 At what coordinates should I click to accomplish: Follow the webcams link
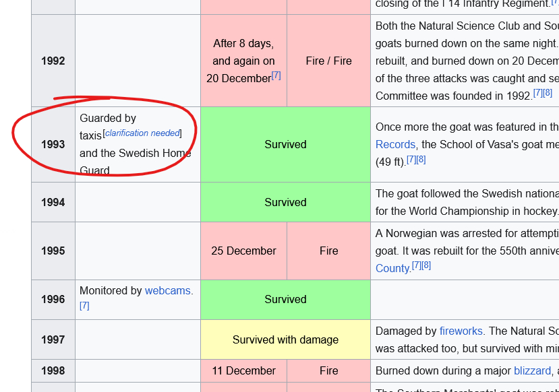pyautogui.click(x=169, y=291)
